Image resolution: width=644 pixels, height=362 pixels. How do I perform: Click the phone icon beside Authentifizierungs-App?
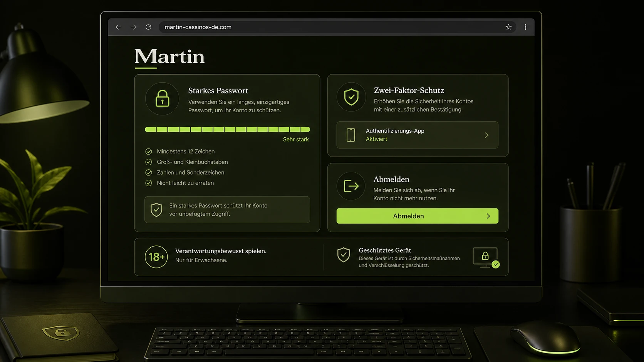(x=351, y=135)
